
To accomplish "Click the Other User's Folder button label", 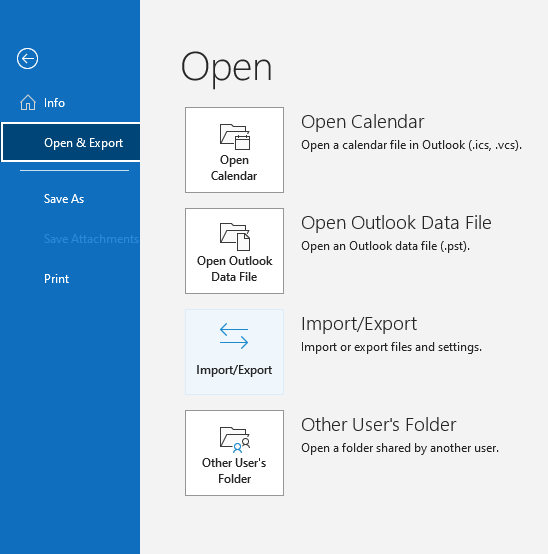I will pos(234,471).
